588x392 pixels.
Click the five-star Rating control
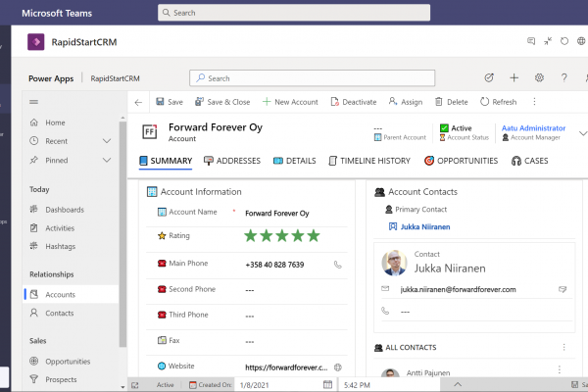point(282,236)
